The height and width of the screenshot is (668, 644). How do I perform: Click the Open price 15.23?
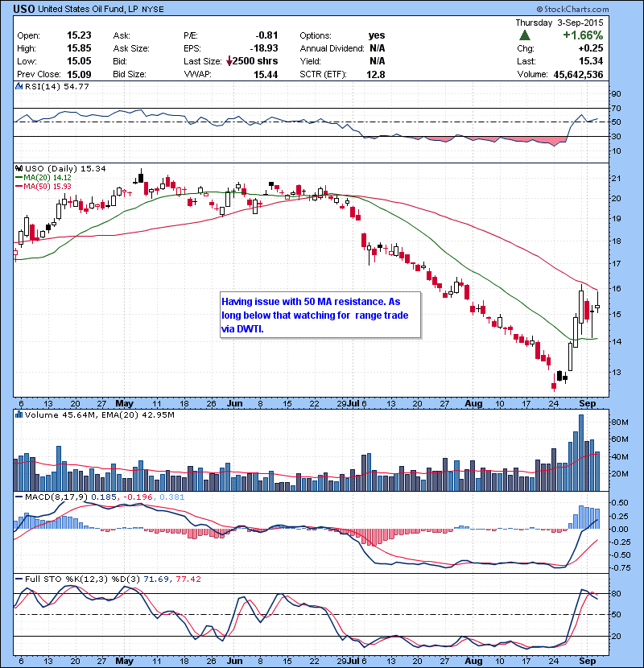79,35
